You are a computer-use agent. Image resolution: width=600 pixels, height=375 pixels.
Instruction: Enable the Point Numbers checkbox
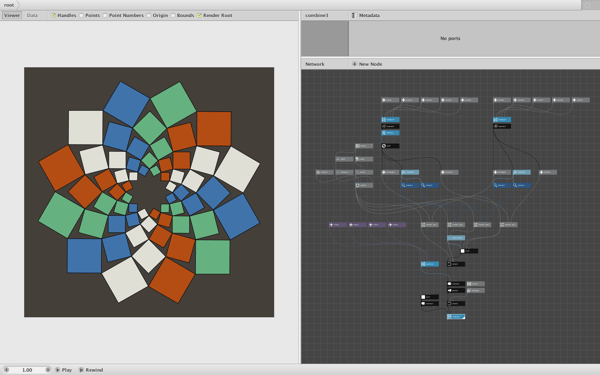click(x=105, y=15)
